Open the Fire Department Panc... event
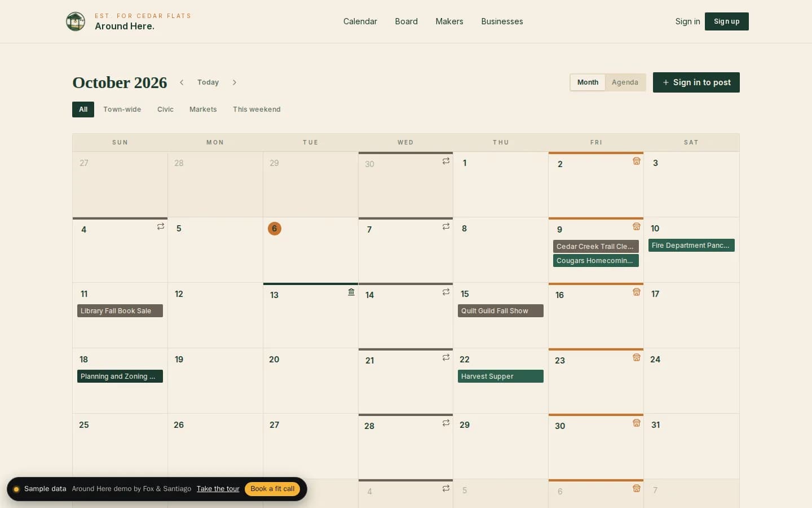This screenshot has height=508, width=812. tap(691, 246)
